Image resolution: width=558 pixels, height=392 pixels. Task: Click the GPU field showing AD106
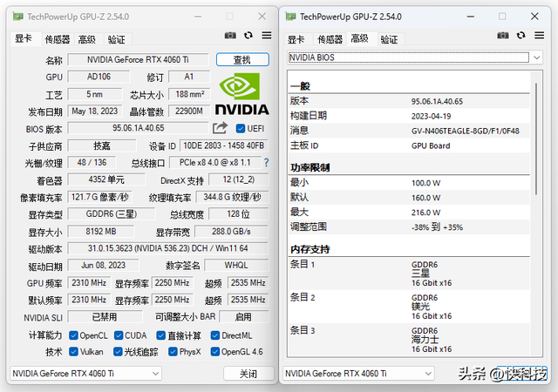point(99,77)
